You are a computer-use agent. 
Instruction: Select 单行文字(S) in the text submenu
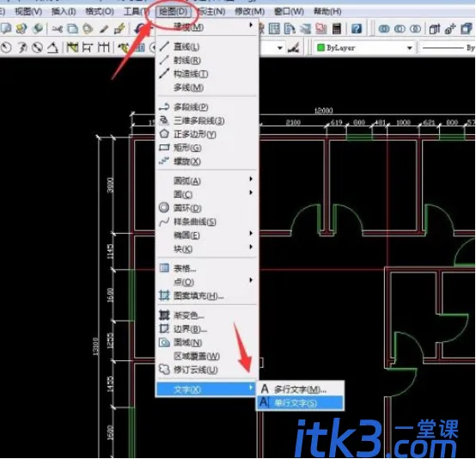(x=300, y=403)
